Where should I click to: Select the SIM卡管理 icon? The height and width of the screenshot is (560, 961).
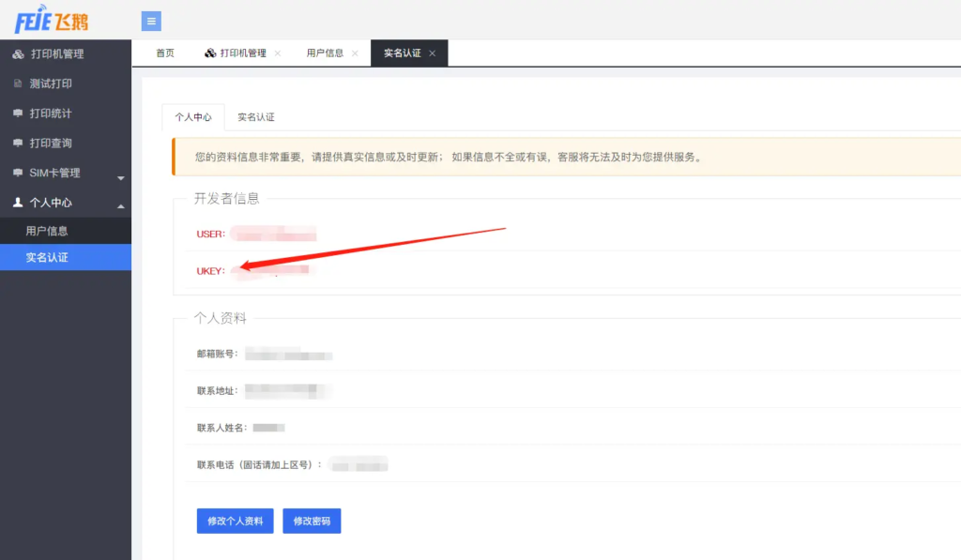[x=16, y=173]
